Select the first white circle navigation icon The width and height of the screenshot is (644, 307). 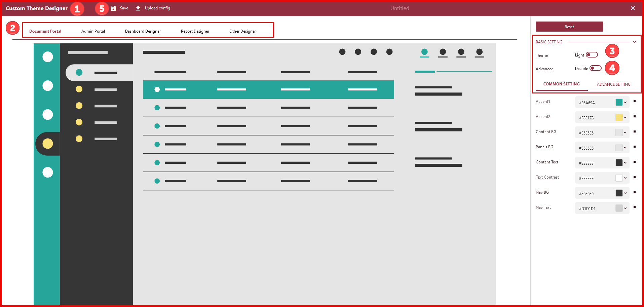[47, 56]
